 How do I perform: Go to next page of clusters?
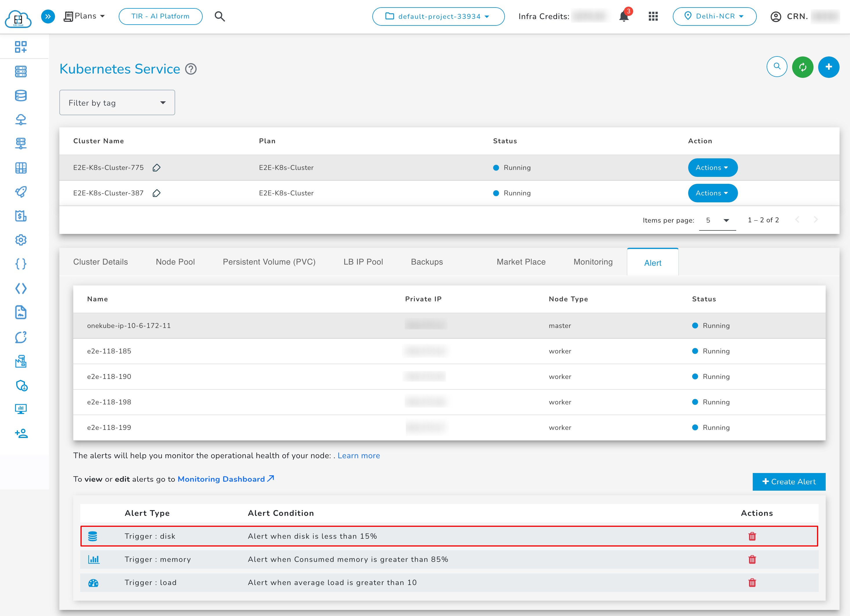coord(816,220)
